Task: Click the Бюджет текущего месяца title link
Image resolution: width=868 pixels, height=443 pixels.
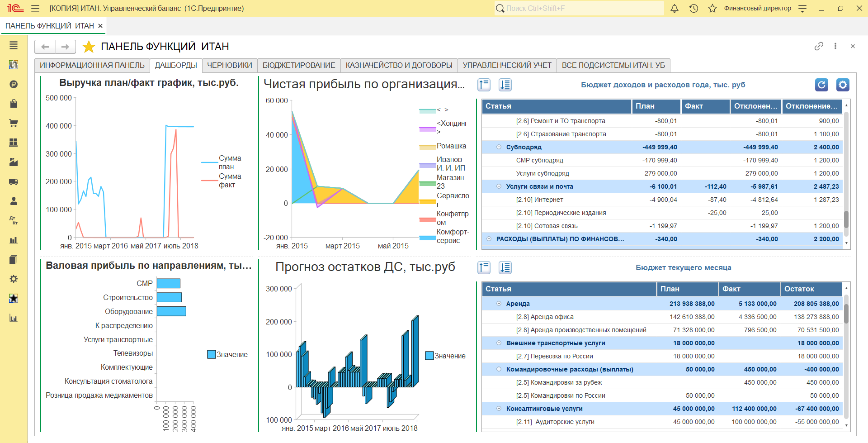Action: (683, 267)
